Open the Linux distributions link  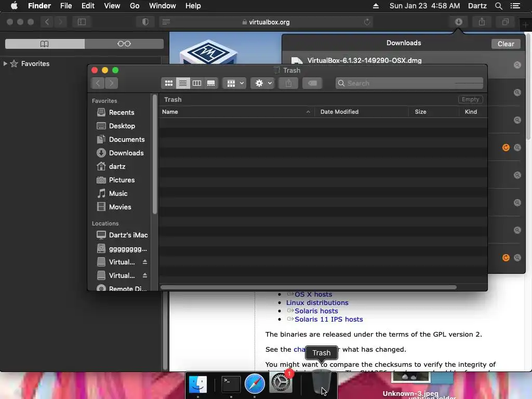tap(317, 303)
